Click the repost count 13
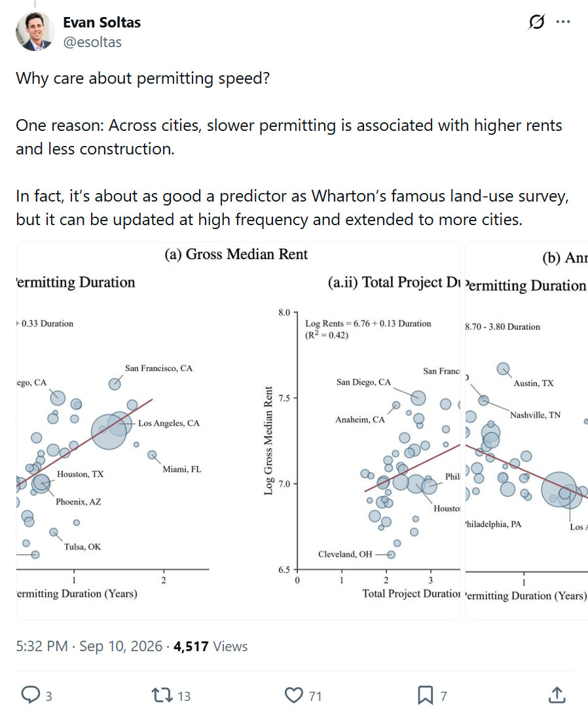Image resolution: width=588 pixels, height=714 pixels. (184, 696)
